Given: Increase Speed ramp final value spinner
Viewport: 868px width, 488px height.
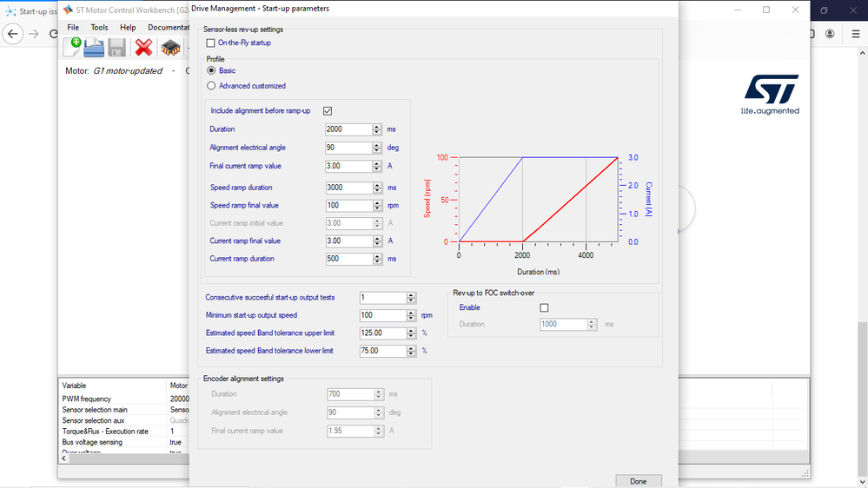Looking at the screenshot, I should point(378,203).
